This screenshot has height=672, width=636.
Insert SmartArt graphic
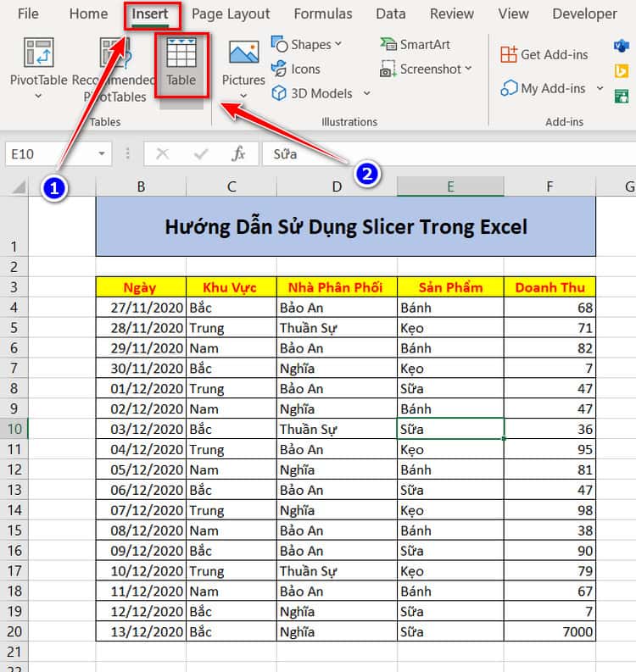pos(415,45)
